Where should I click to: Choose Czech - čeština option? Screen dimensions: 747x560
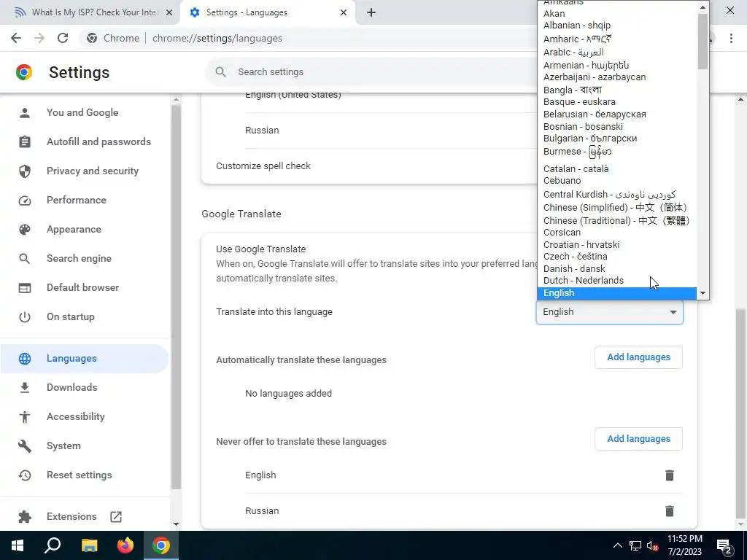(x=617, y=256)
